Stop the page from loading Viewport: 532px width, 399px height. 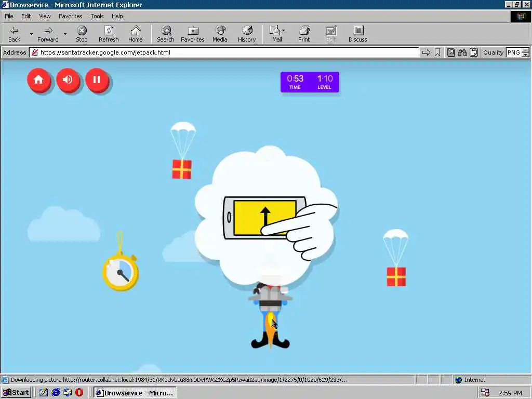(82, 34)
